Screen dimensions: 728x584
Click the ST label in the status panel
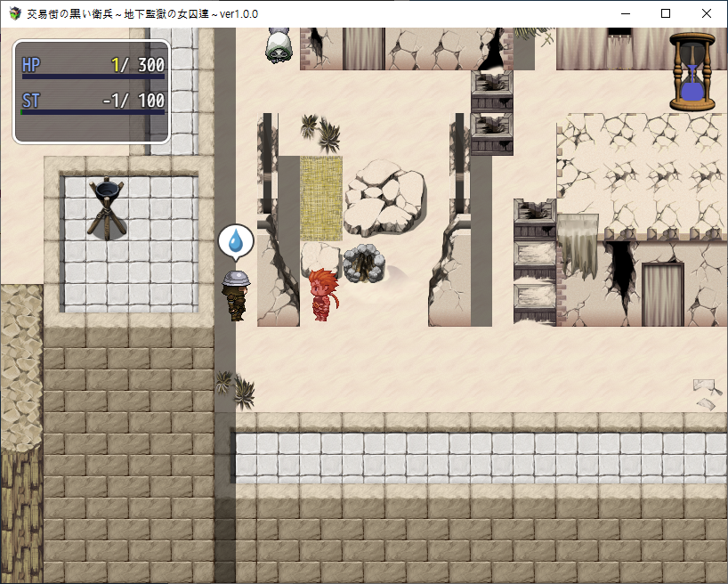click(30, 101)
